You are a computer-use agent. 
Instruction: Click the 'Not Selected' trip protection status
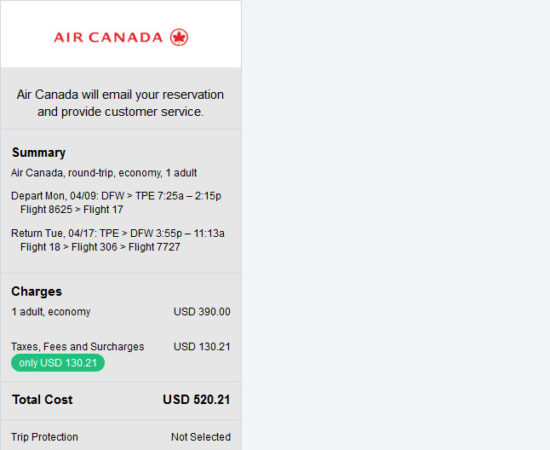201,437
